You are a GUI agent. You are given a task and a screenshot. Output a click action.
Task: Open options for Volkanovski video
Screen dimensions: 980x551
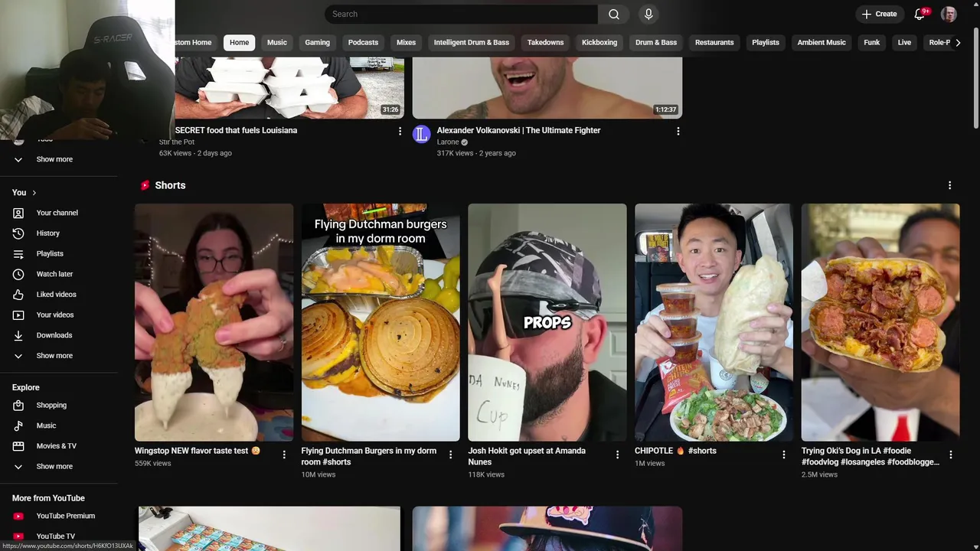point(678,132)
